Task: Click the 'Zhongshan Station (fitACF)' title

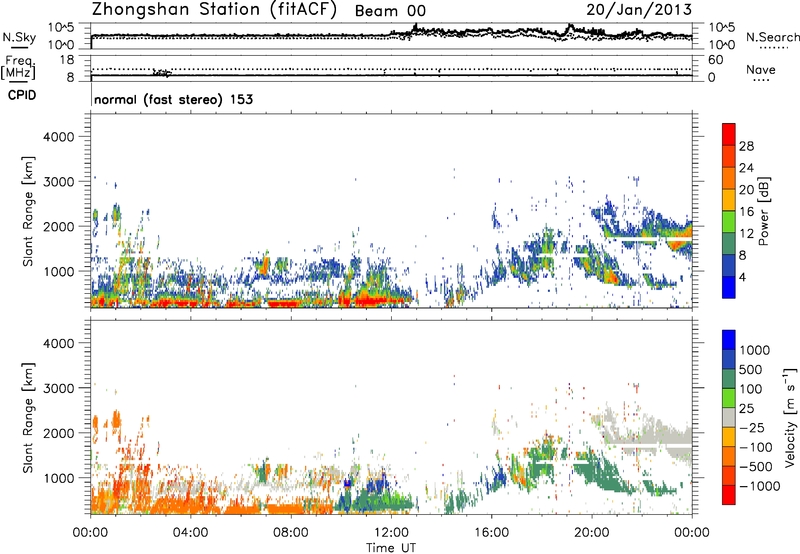Action: (x=214, y=10)
